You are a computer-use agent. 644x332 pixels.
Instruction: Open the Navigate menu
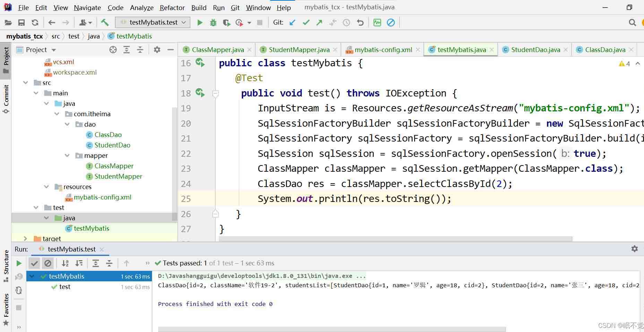(x=87, y=7)
